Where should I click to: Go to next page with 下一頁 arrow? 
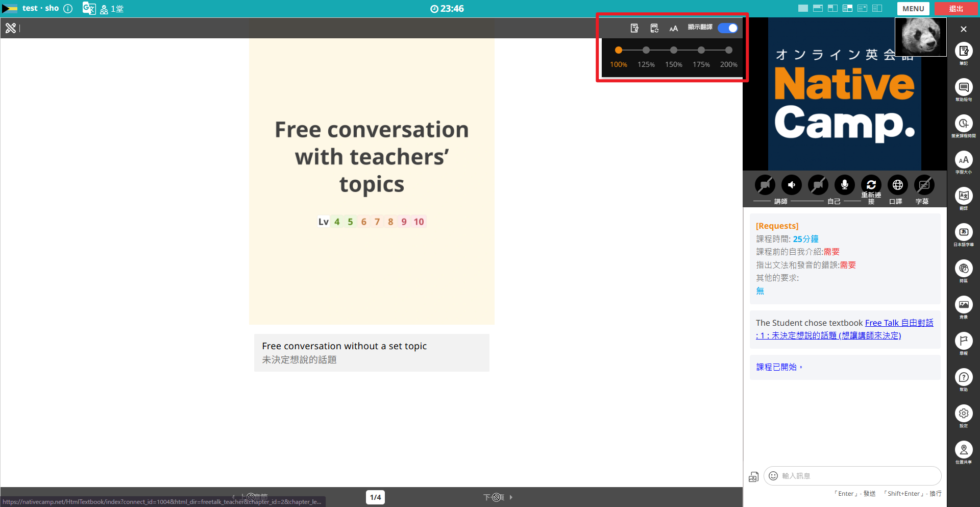(498, 497)
